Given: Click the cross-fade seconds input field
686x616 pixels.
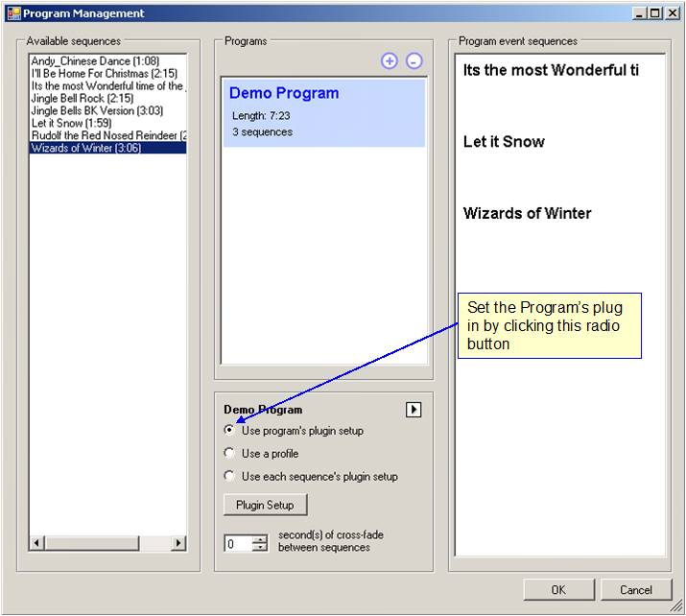Looking at the screenshot, I should click(239, 543).
